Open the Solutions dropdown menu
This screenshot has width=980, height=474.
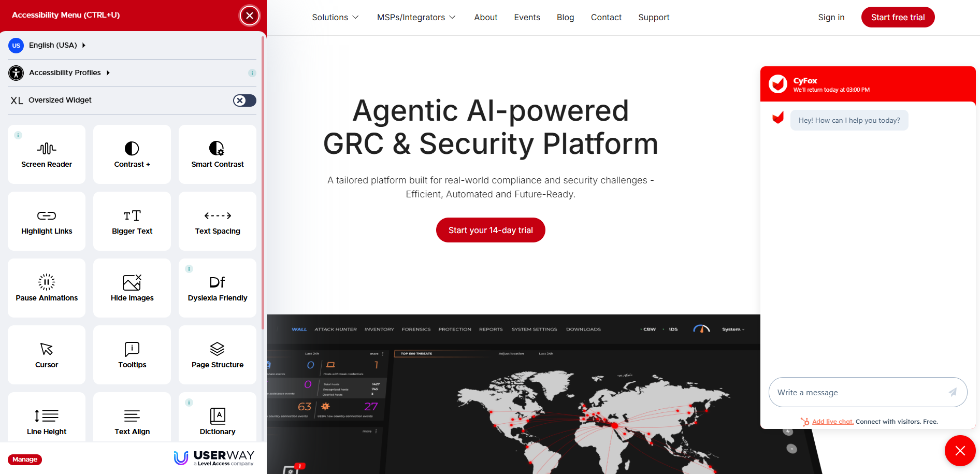point(335,18)
